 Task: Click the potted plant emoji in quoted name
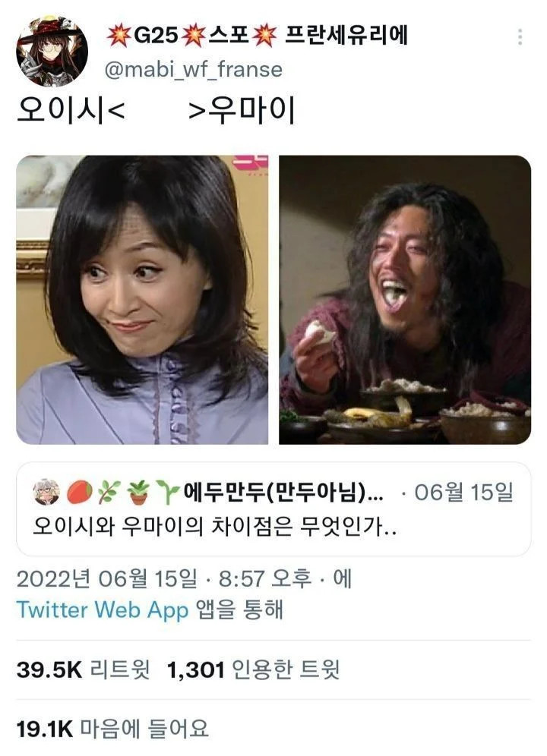click(x=138, y=493)
